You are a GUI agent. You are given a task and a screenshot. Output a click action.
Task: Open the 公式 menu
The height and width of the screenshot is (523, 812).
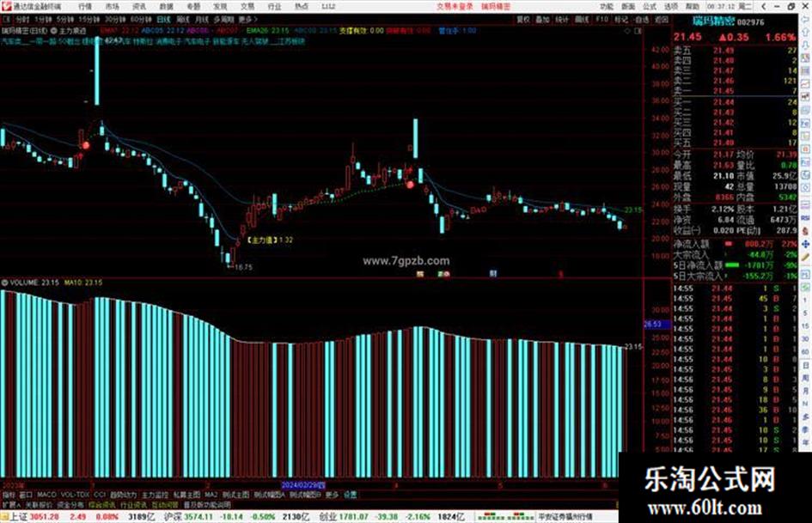coord(650,7)
